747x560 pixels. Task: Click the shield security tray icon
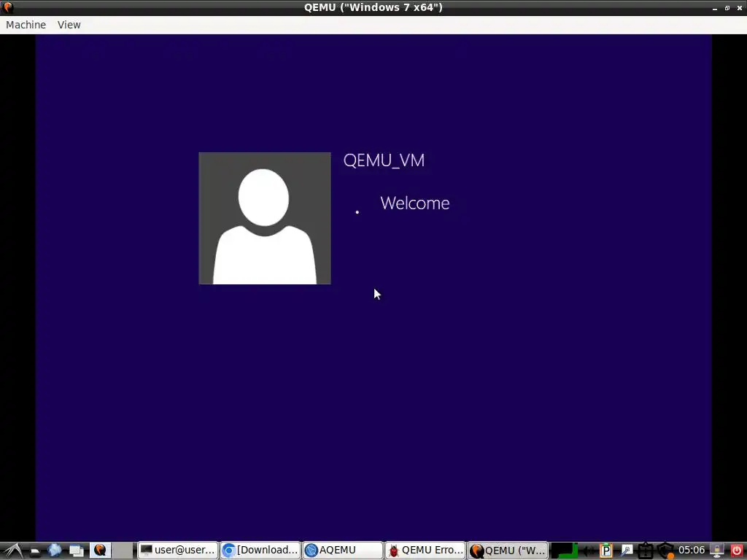click(665, 551)
